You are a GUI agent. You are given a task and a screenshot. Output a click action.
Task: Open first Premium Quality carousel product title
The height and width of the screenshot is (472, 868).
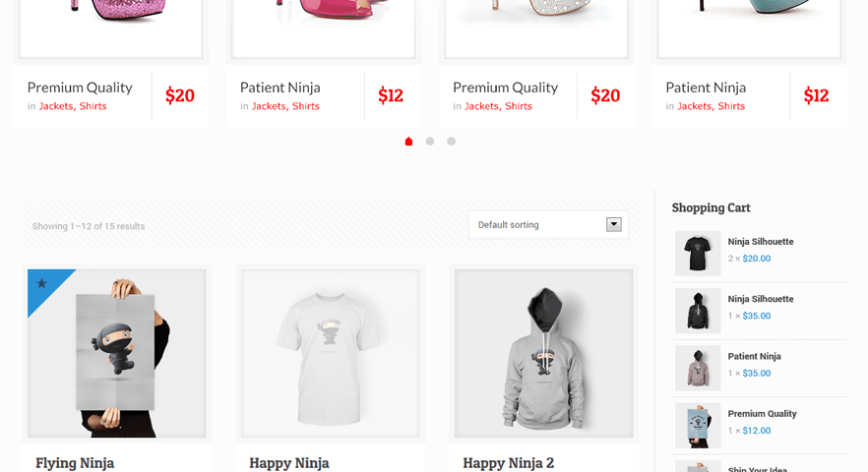pos(80,88)
